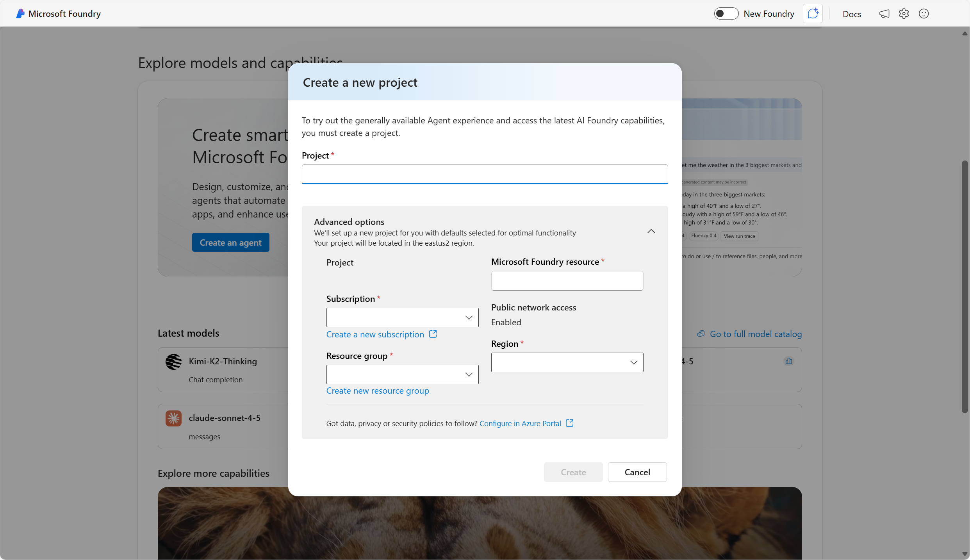Open settings with the gear icon

904,13
